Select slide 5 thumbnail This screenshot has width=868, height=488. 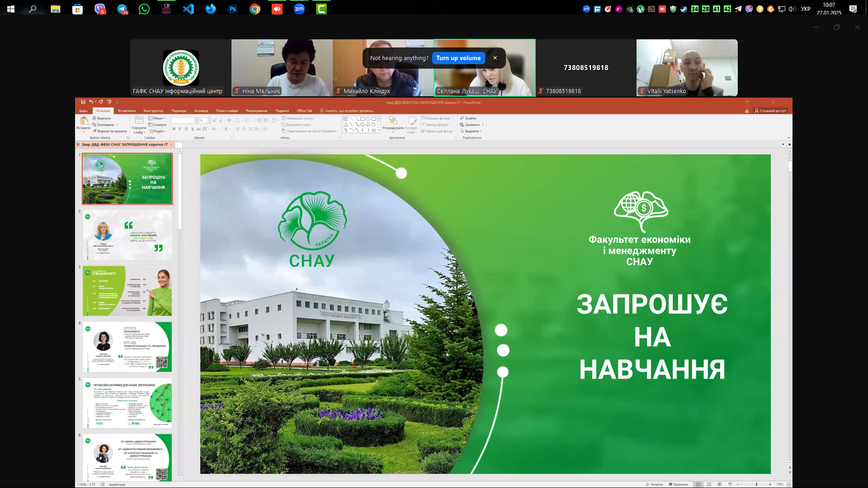click(127, 403)
